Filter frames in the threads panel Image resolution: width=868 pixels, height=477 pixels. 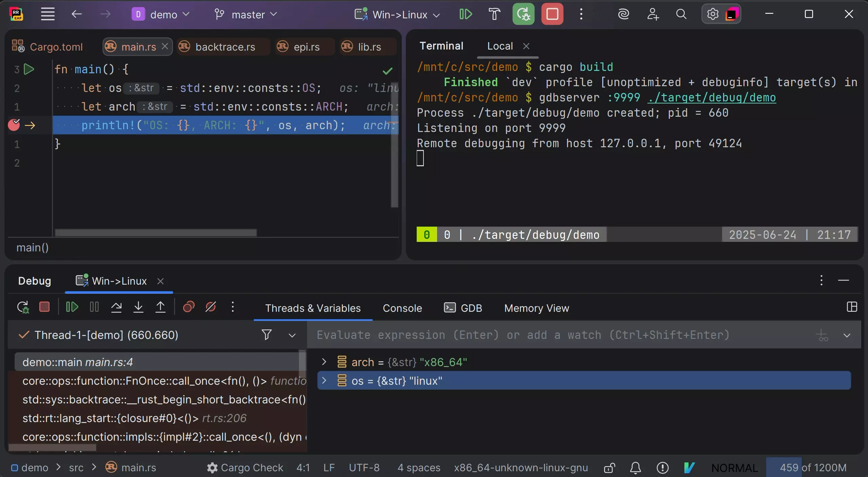pyautogui.click(x=266, y=335)
